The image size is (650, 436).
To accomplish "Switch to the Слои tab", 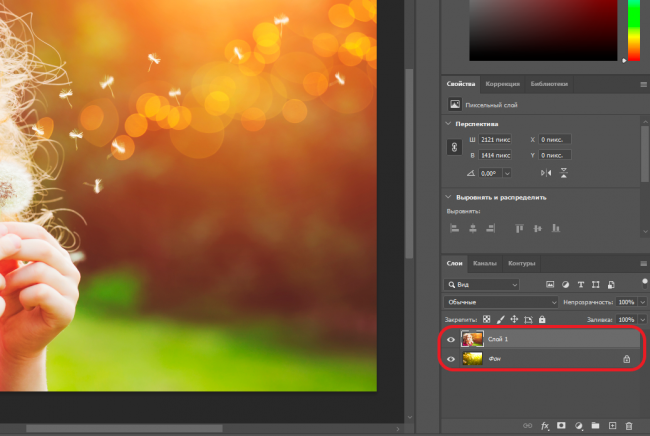I will [x=454, y=263].
